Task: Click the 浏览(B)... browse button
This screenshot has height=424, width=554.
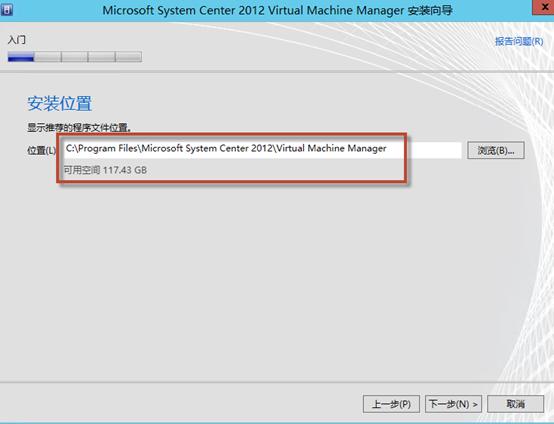Action: (x=496, y=151)
